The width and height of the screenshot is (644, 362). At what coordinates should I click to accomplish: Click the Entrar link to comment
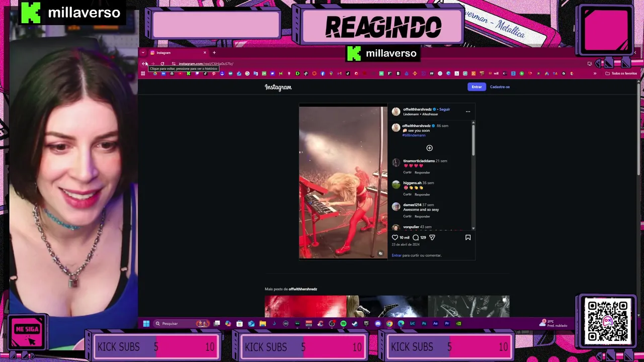point(396,255)
